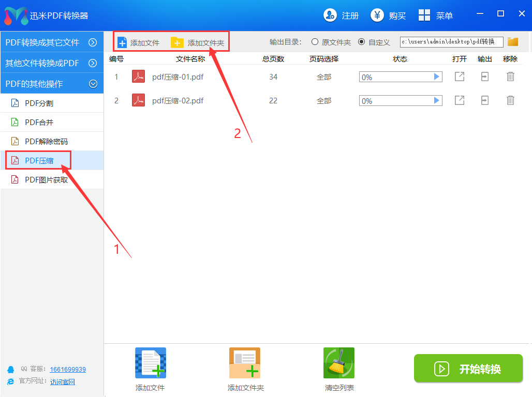Minimize the converter window

[x=480, y=13]
